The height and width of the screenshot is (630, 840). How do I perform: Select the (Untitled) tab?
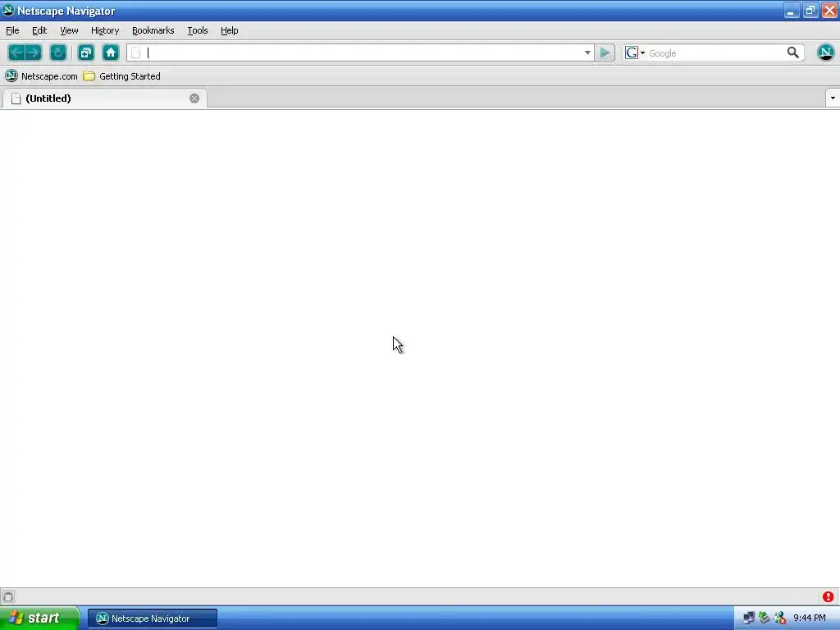pyautogui.click(x=104, y=98)
